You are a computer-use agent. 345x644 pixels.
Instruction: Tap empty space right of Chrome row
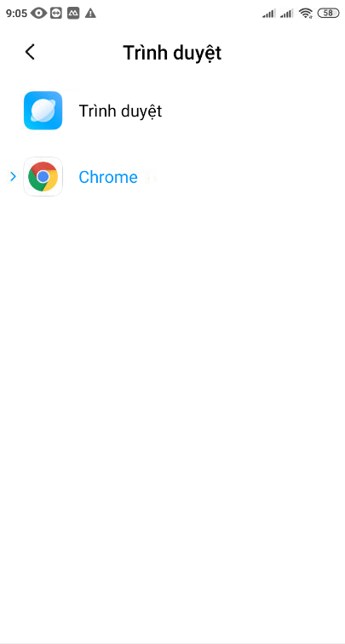247,177
